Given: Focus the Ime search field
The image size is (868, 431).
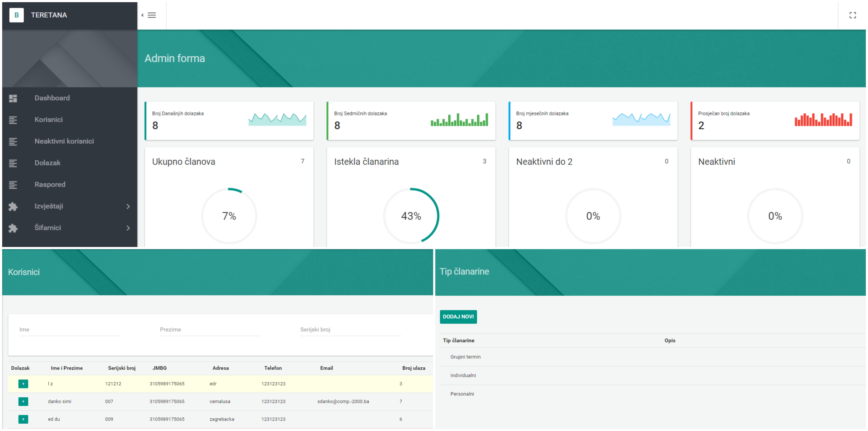Looking at the screenshot, I should (x=70, y=330).
